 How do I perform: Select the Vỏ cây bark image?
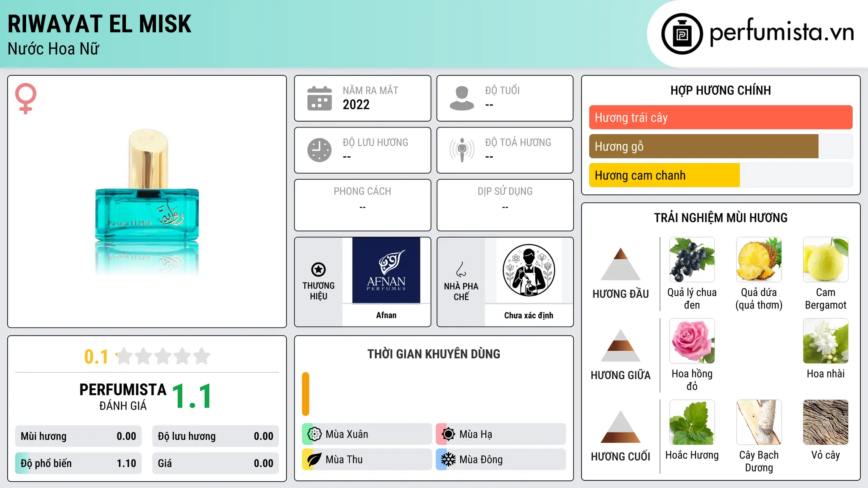(x=826, y=422)
